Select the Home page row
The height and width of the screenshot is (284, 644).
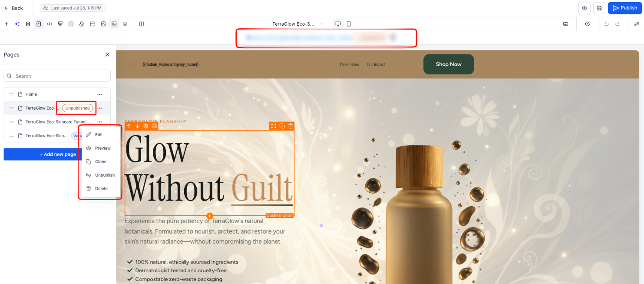coord(57,94)
